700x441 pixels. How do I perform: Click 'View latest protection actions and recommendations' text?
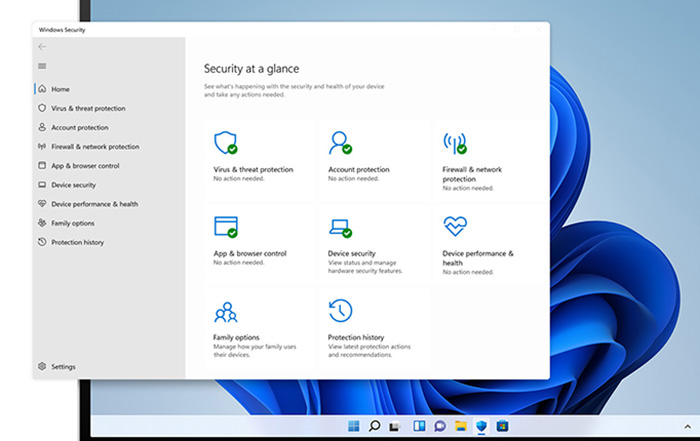pos(369,351)
